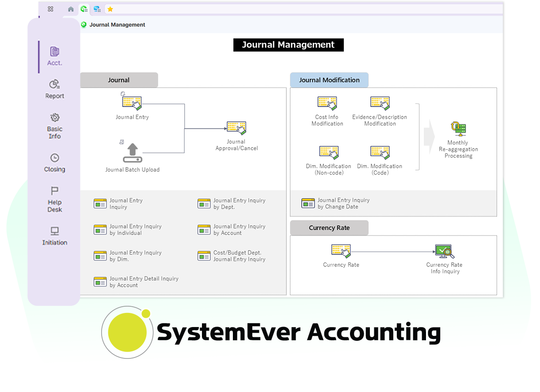
Task: Open Currency Rate Info Inquiry
Action: [x=444, y=251]
